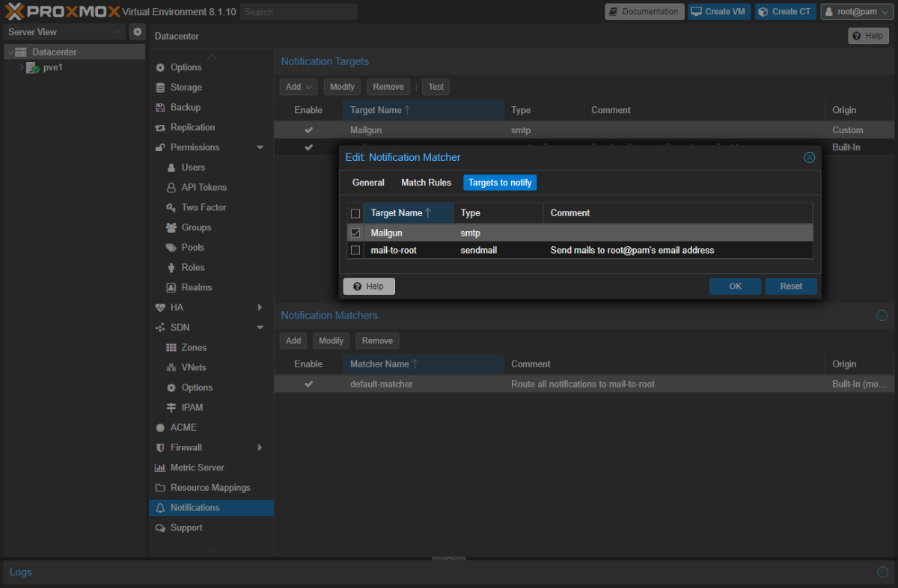Click the Firewall shield icon
This screenshot has height=588, width=898.
(160, 448)
